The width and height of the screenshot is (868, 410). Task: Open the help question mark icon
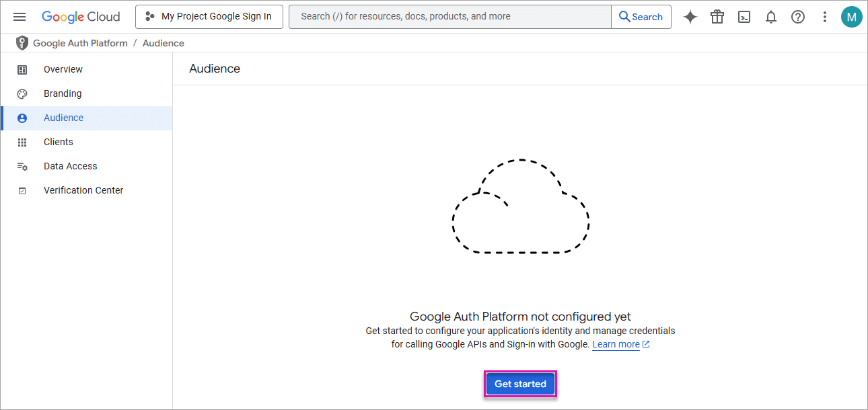tap(798, 17)
